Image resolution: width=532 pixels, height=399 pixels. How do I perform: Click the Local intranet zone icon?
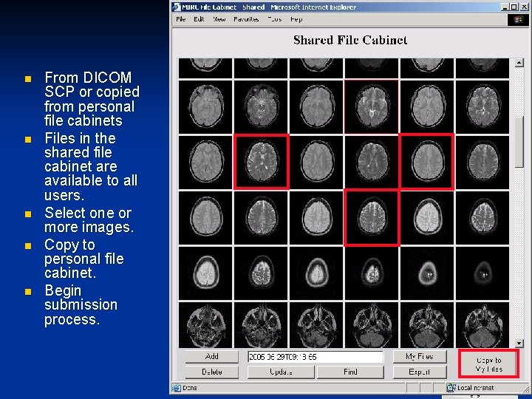pyautogui.click(x=451, y=387)
